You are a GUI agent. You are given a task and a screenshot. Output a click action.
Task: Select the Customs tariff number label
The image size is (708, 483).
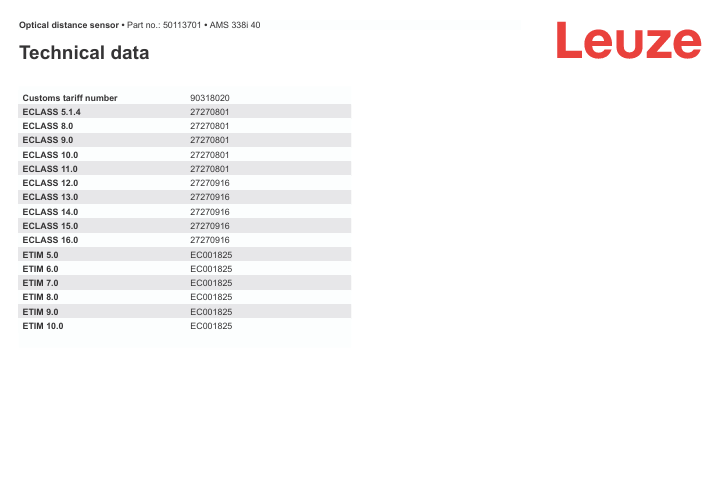click(70, 98)
